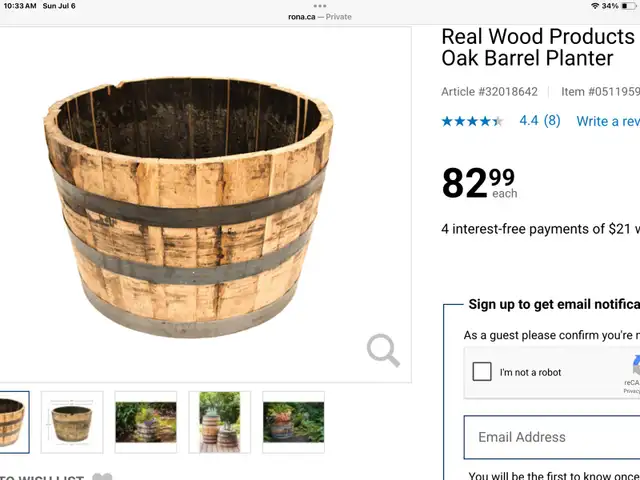Click the magnifier zoom icon on product image
Image resolution: width=640 pixels, height=480 pixels.
point(383,350)
